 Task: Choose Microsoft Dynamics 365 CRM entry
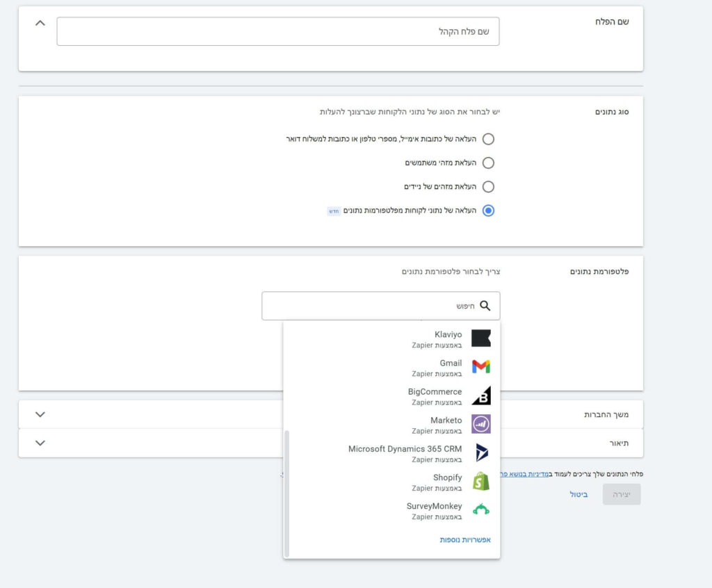[x=391, y=453]
